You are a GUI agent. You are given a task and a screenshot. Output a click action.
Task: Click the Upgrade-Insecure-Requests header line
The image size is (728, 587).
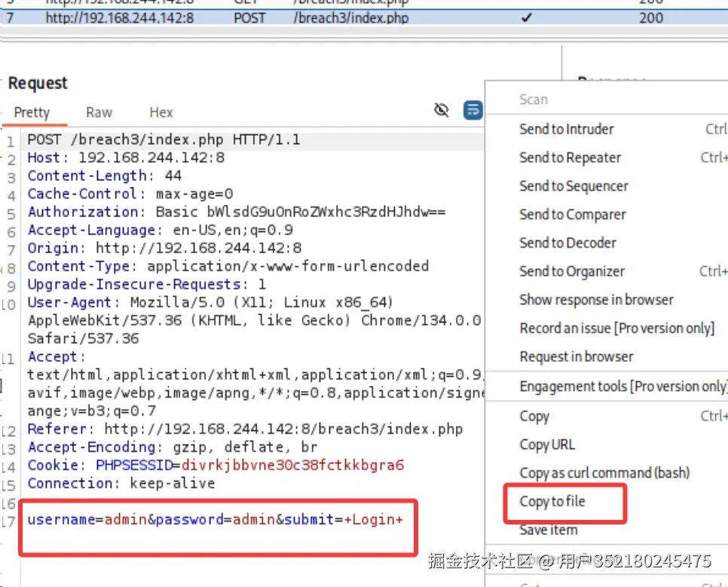point(147,285)
